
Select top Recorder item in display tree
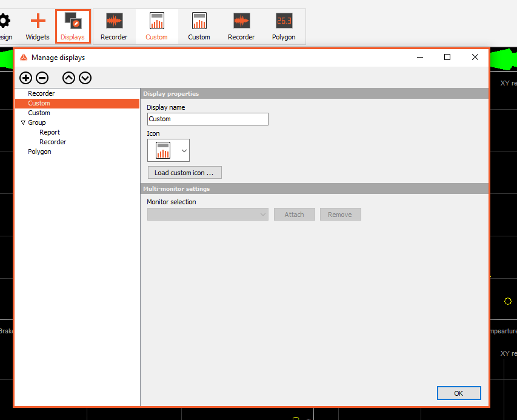click(x=41, y=93)
